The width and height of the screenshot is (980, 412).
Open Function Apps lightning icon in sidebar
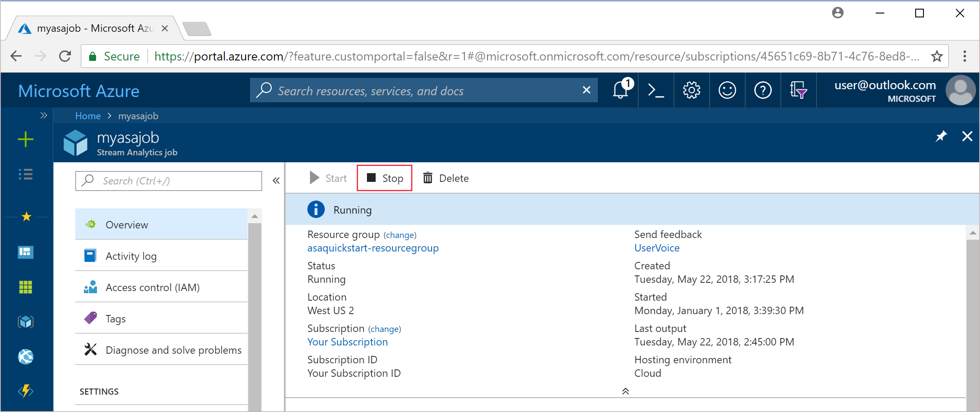tap(26, 391)
